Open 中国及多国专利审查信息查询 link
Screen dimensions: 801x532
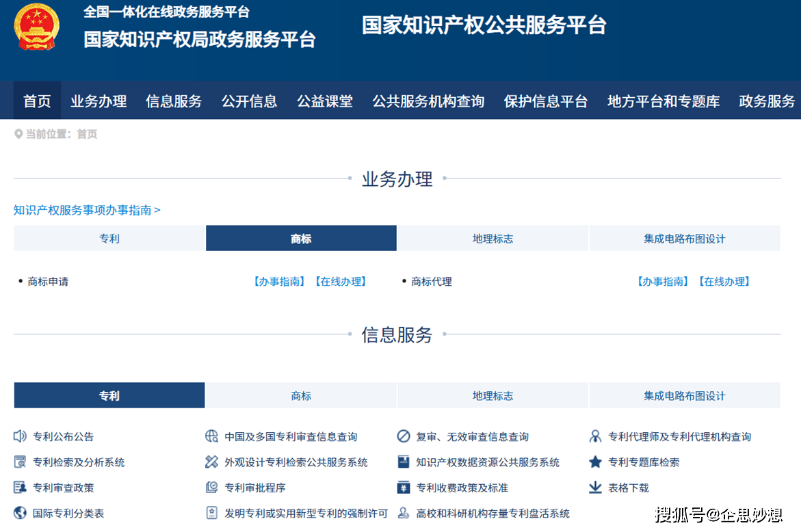[291, 436]
